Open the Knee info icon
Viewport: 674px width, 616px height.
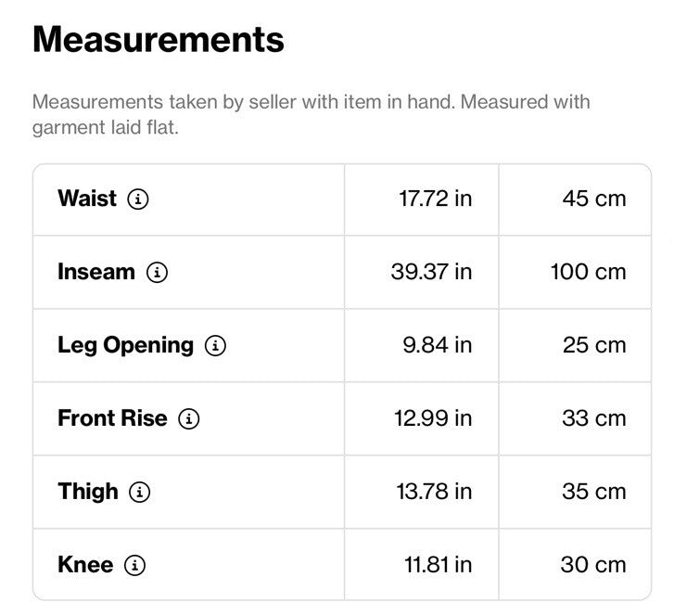pyautogui.click(x=135, y=565)
